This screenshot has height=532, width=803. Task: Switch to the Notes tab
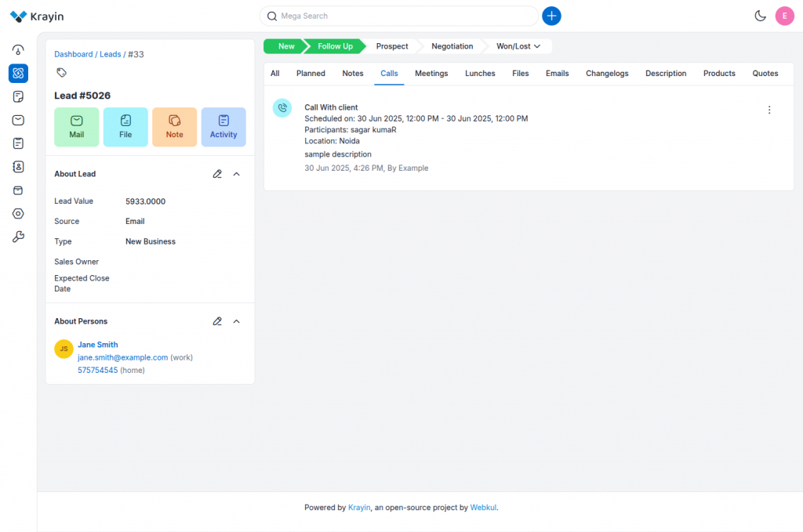[x=353, y=74]
